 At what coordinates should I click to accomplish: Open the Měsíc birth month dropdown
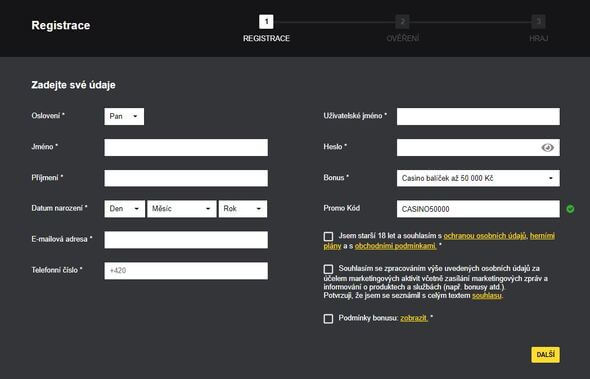click(182, 209)
